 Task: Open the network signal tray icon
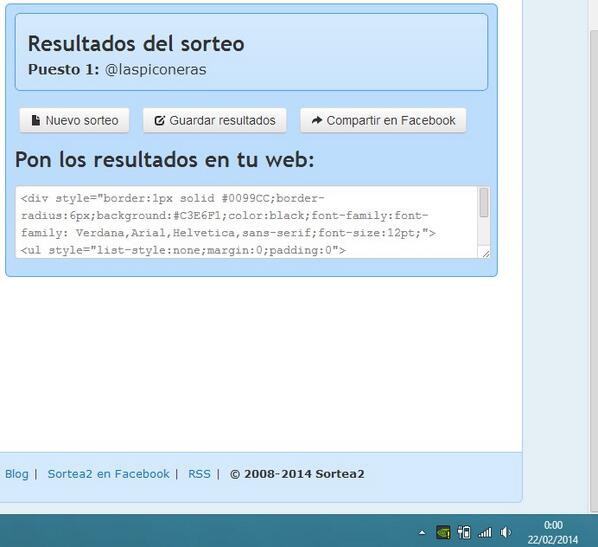coord(485,533)
